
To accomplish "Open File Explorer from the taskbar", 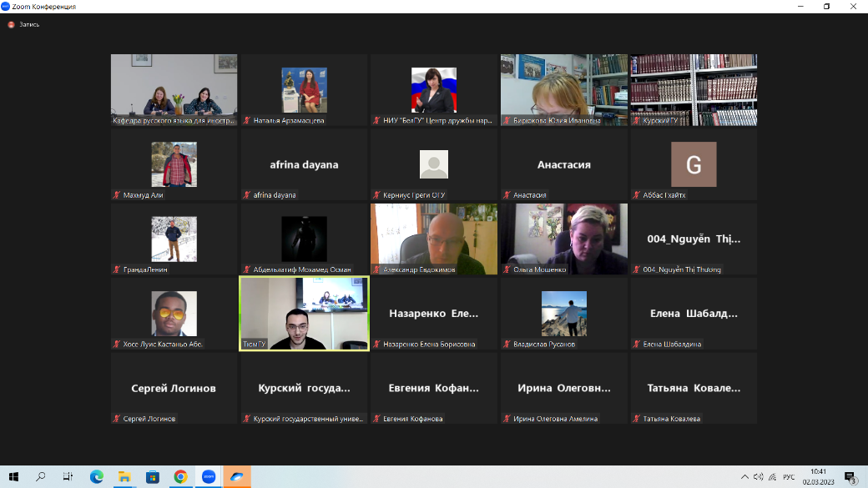I will [x=124, y=477].
